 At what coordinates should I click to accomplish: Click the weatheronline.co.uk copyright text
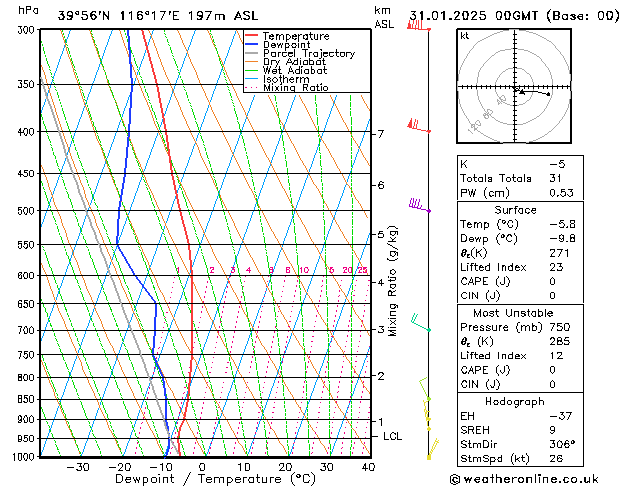524,479
